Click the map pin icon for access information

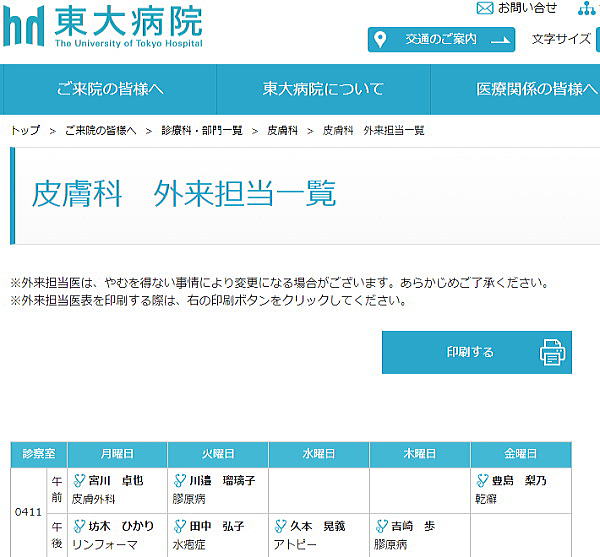(x=379, y=40)
